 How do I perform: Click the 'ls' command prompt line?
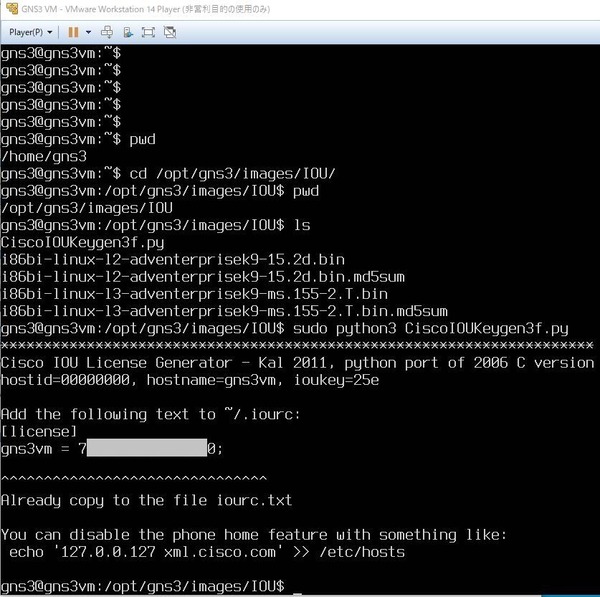[x=155, y=225]
